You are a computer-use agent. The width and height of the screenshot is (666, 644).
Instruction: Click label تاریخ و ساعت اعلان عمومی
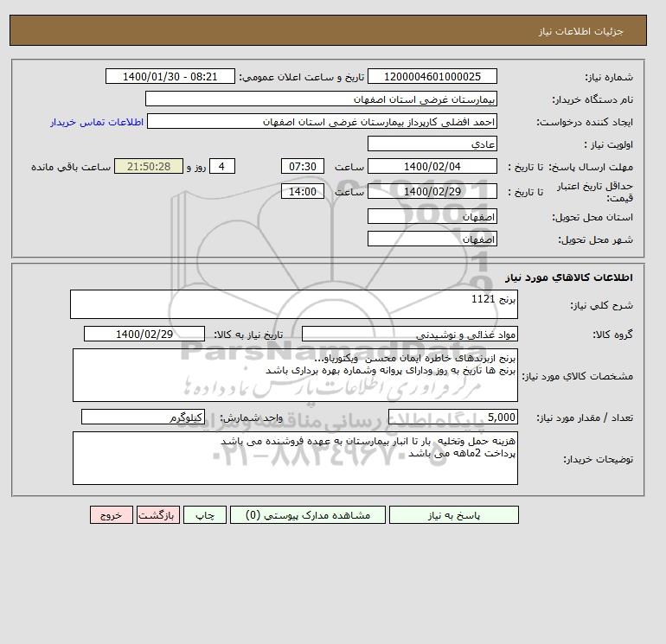click(302, 77)
